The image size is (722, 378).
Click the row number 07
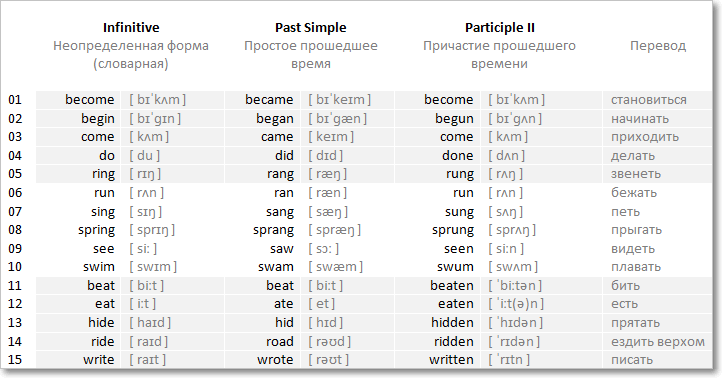click(15, 212)
